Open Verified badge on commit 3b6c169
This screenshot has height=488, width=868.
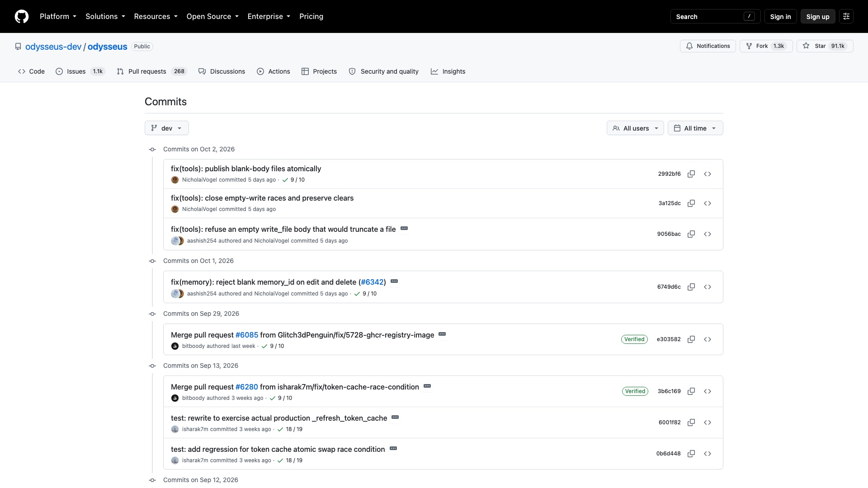(x=635, y=391)
